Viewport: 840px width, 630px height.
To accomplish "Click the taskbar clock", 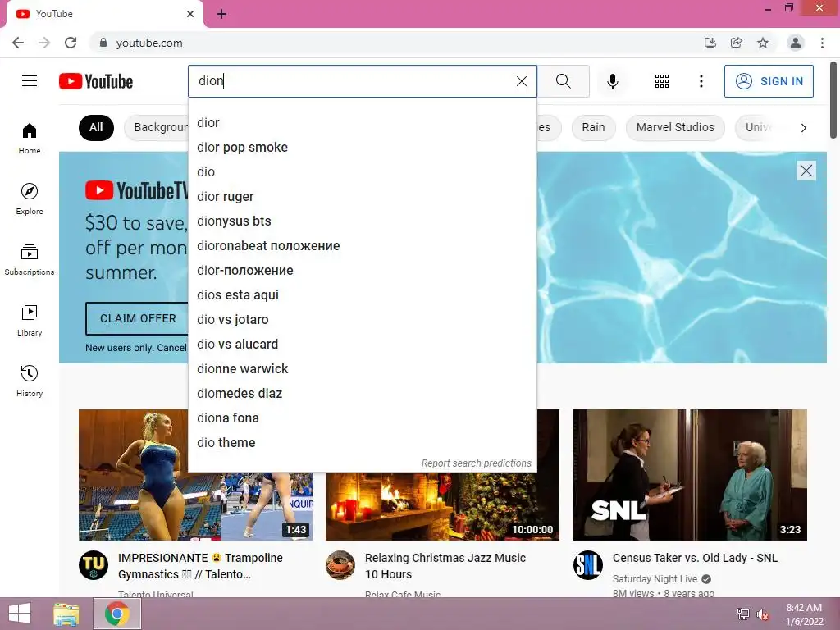I will click(804, 614).
